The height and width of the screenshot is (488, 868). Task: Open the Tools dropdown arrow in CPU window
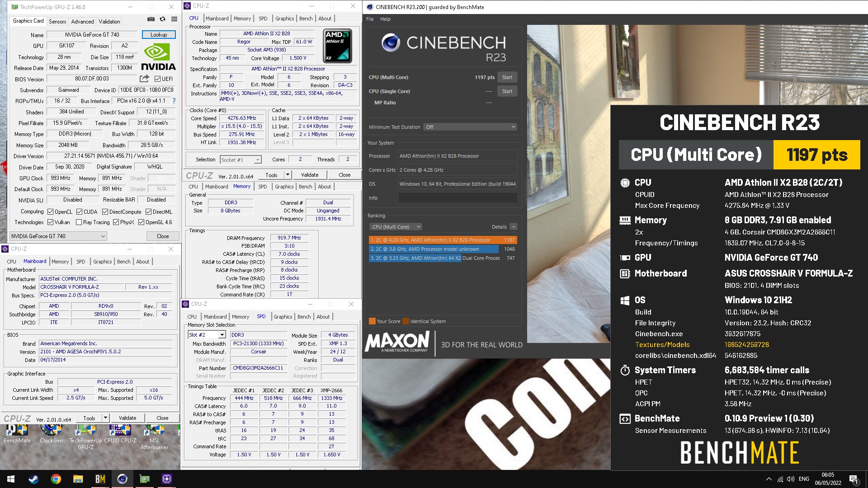coord(287,175)
